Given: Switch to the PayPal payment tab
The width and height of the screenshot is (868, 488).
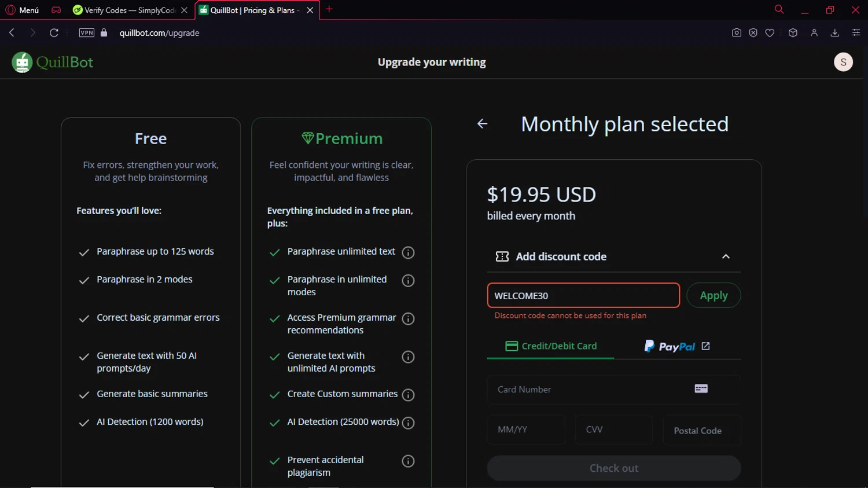Looking at the screenshot, I should tap(676, 346).
